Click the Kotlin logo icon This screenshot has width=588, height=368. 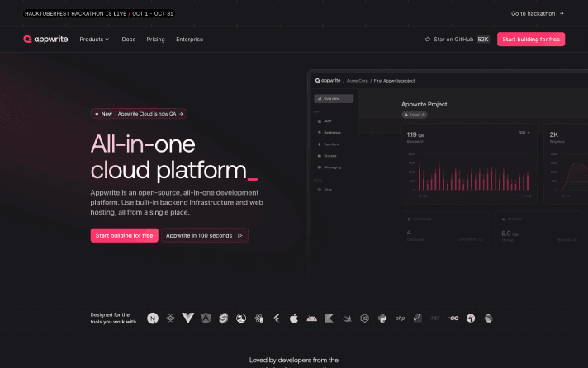pyautogui.click(x=330, y=318)
